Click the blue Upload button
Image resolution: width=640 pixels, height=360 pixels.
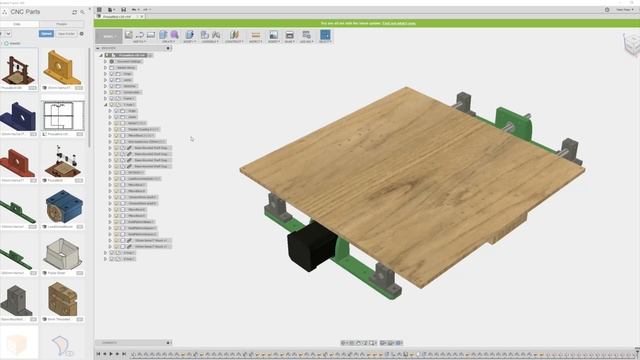[x=46, y=33]
